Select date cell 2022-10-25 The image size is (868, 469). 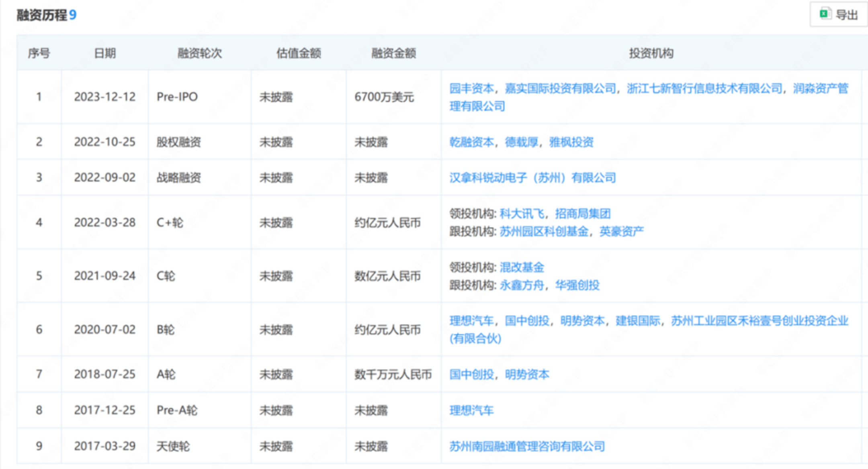[105, 142]
